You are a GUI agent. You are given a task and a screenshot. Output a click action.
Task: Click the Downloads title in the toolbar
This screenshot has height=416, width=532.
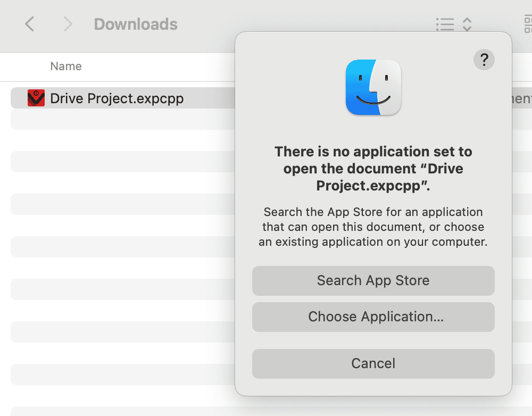coord(136,24)
